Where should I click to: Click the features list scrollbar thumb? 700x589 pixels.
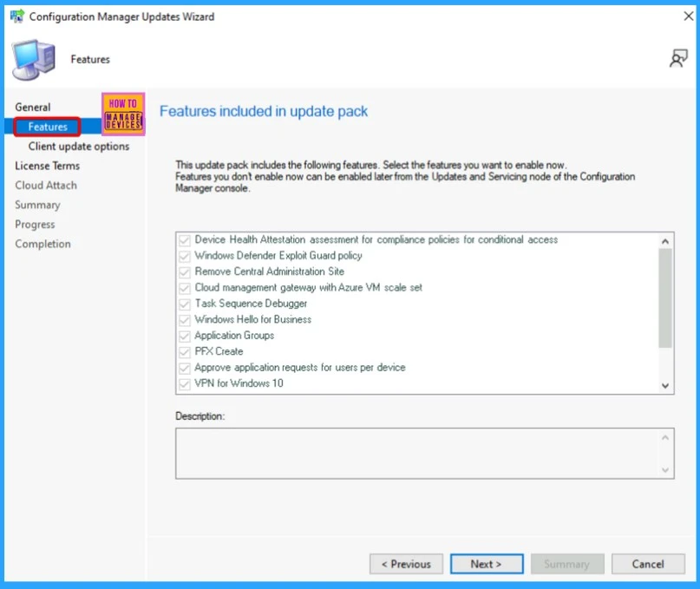665,298
